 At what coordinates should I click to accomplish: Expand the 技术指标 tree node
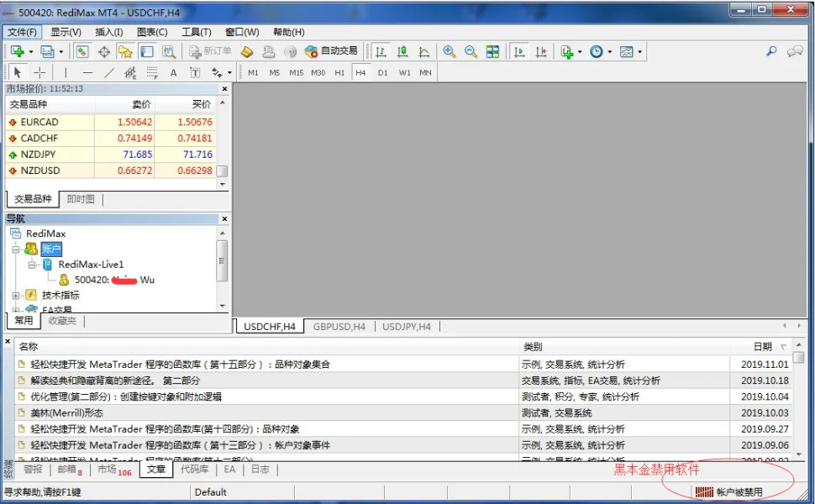coord(16,295)
